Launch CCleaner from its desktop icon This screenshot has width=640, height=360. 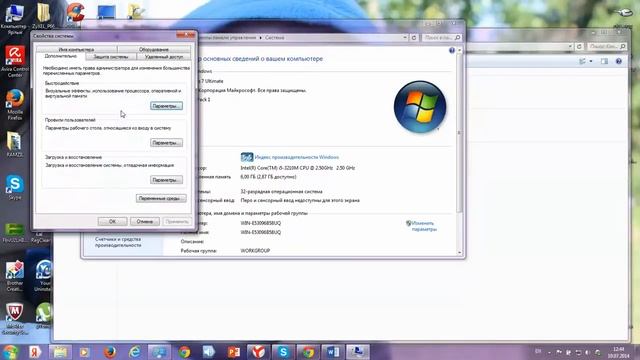click(75, 13)
